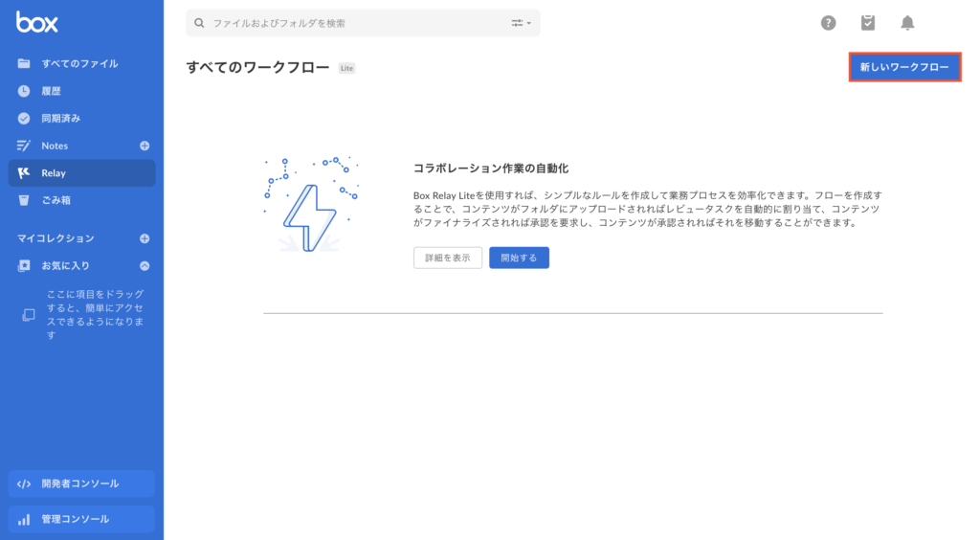Open search filter options dropdown
The height and width of the screenshot is (540, 980).
[522, 23]
